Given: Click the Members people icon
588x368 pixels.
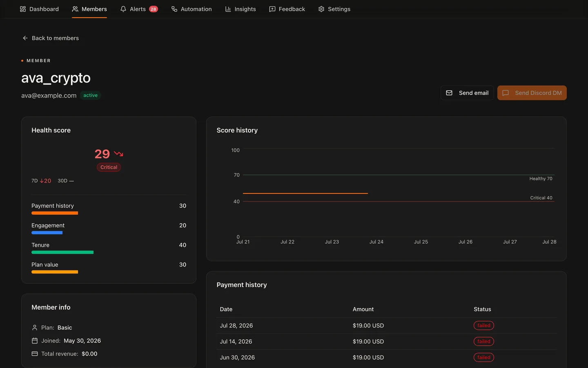Looking at the screenshot, I should 75,9.
